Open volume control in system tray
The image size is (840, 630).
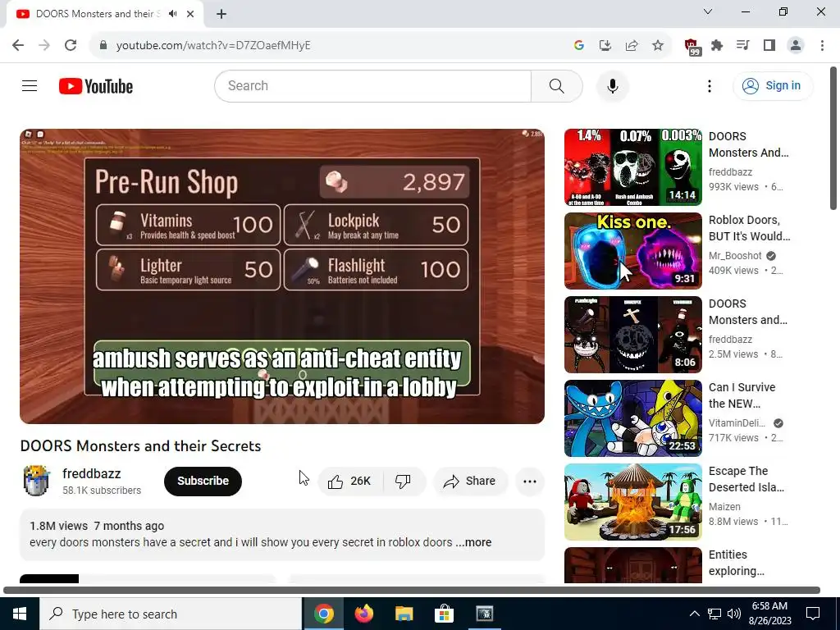tap(734, 614)
